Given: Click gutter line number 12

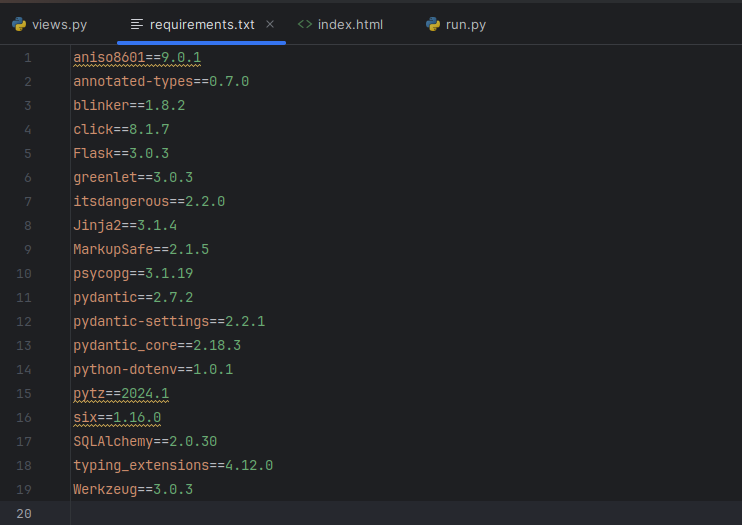Looking at the screenshot, I should point(24,321).
